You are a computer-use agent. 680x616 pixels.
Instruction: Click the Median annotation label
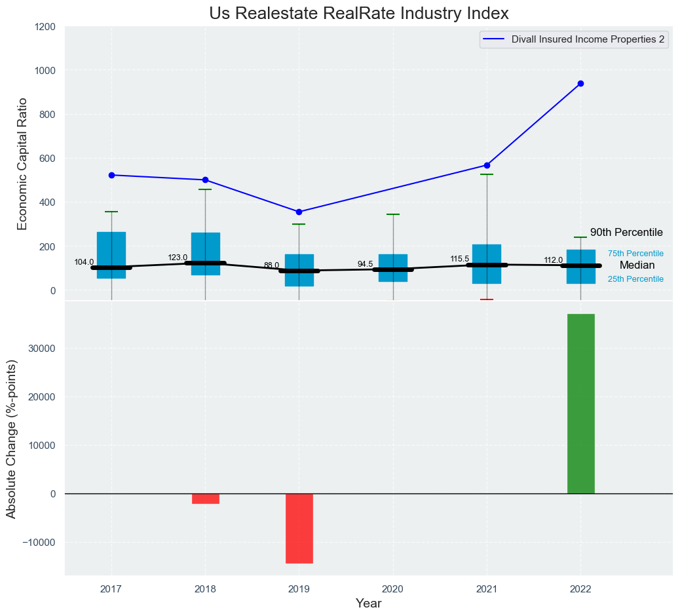coord(637,265)
